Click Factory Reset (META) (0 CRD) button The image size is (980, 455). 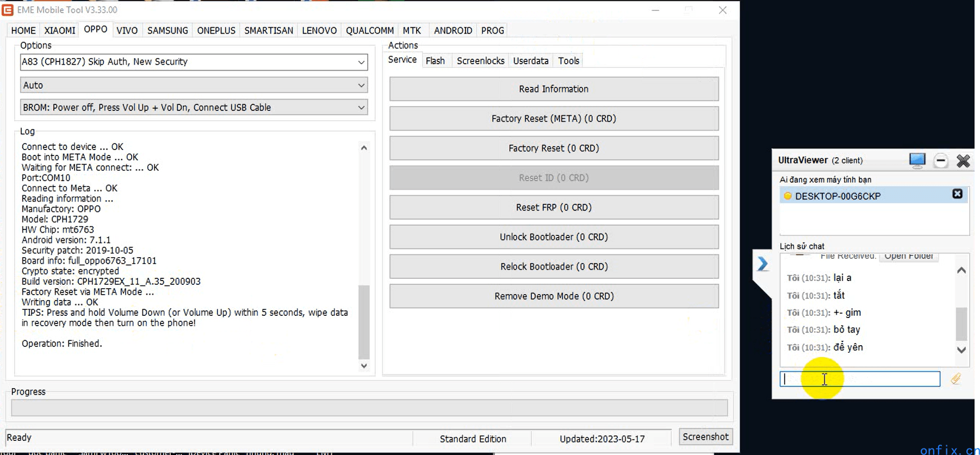554,119
